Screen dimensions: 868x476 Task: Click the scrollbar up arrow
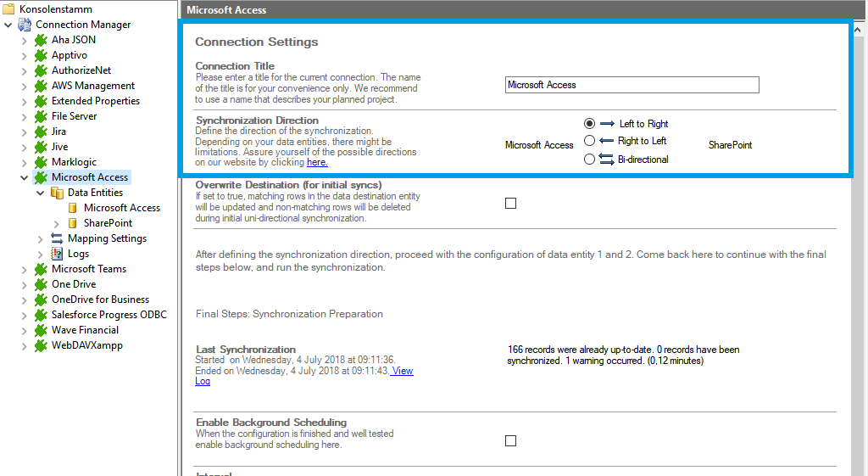point(858,30)
